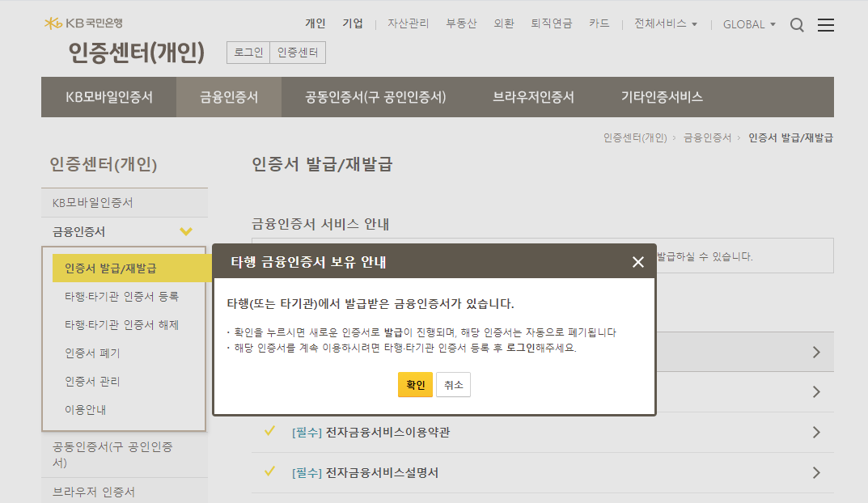Toggle checkmark for 전자금융서비스이용약관

[x=269, y=430]
